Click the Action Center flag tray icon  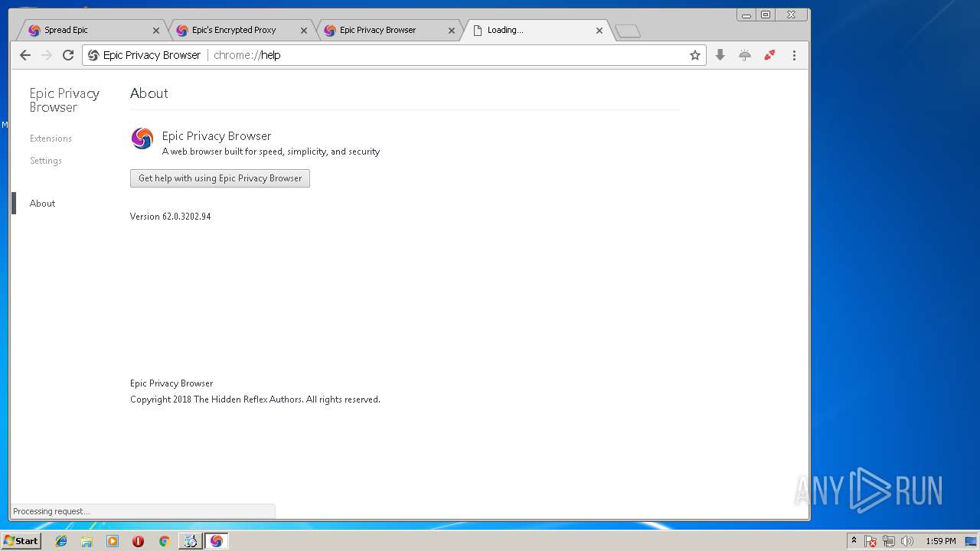[x=871, y=541]
